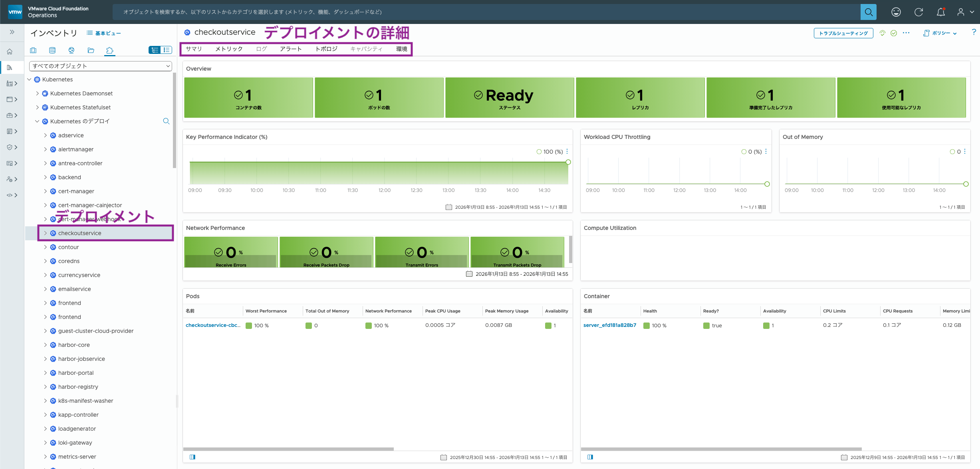This screenshot has width=980, height=469.
Task: Select kapp-controller in the tree
Action: (x=78, y=415)
